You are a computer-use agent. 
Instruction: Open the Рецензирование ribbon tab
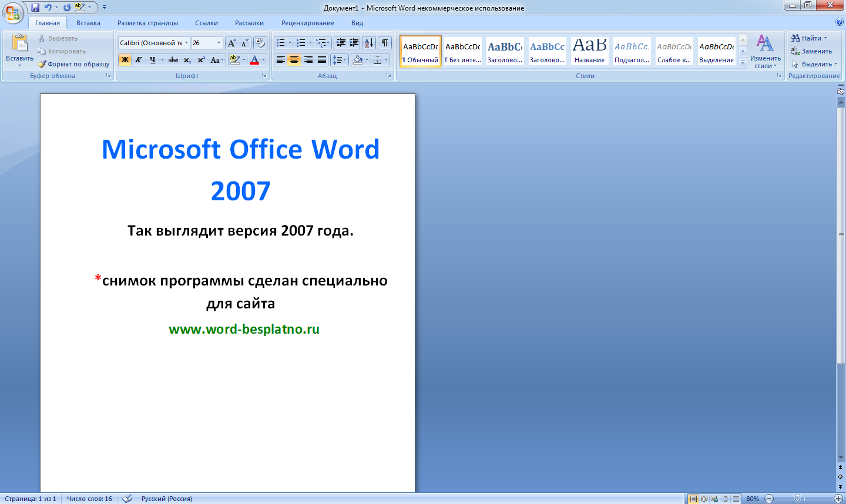click(x=308, y=23)
